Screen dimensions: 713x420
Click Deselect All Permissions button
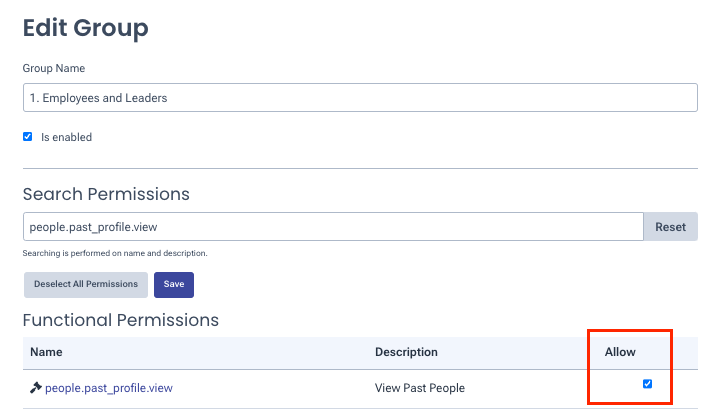click(86, 285)
